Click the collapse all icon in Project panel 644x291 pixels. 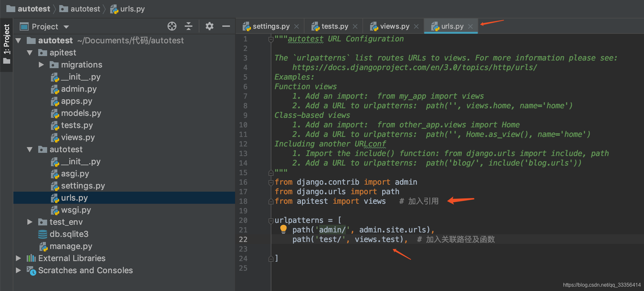(x=189, y=26)
